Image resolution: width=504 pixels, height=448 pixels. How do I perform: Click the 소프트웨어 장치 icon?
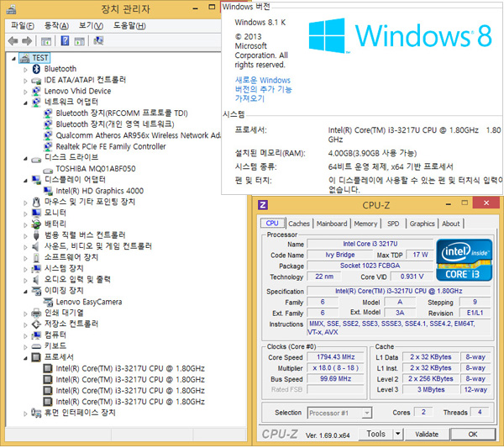[x=36, y=257]
